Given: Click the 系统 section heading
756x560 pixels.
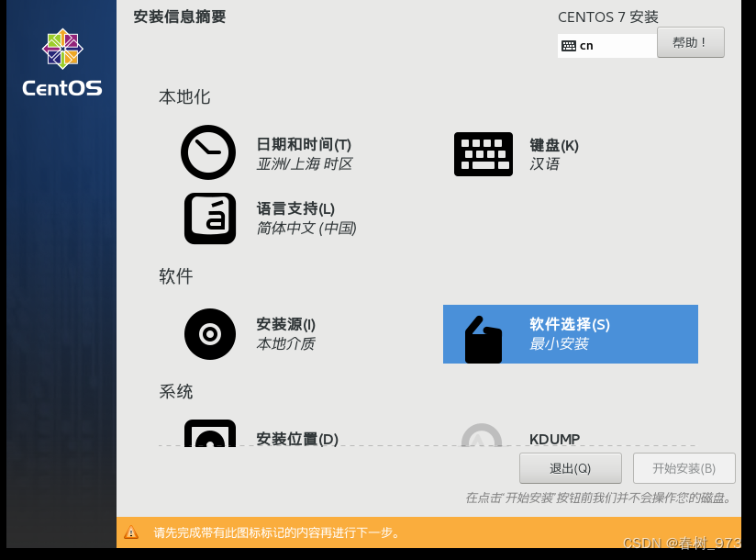Looking at the screenshot, I should click(x=176, y=392).
